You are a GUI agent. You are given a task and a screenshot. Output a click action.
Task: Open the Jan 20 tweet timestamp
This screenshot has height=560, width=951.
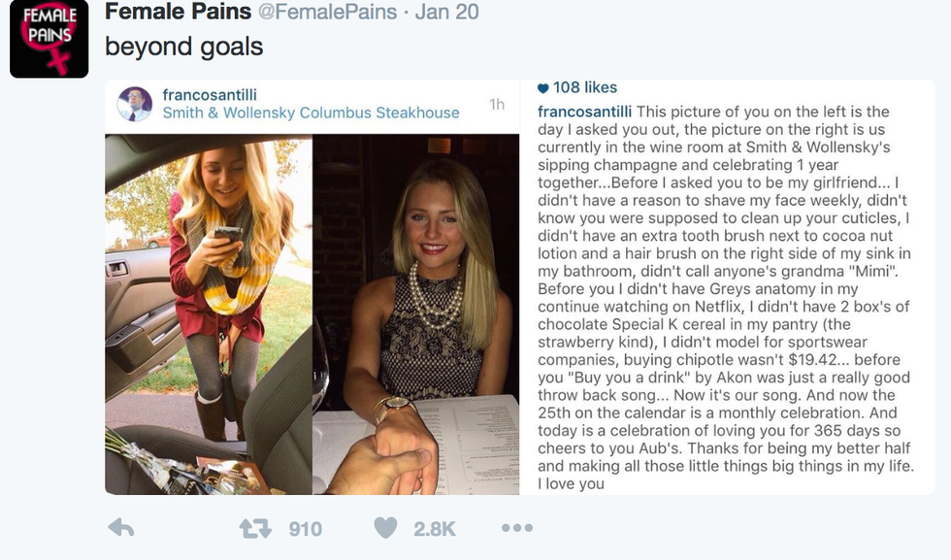tap(446, 13)
